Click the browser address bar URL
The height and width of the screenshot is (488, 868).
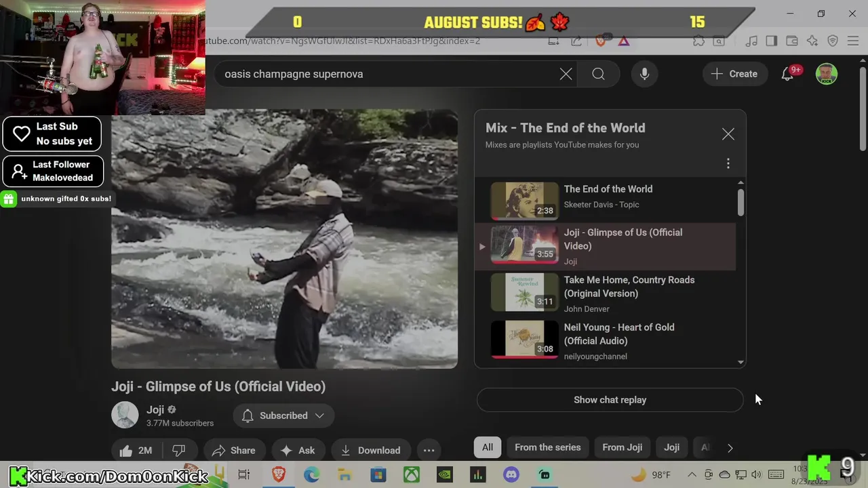pos(342,41)
